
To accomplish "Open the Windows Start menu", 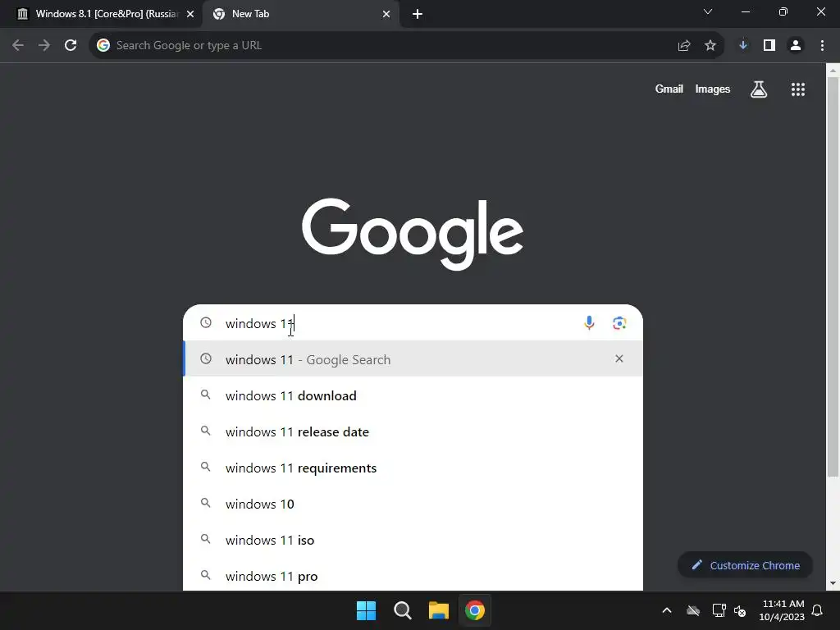I will [x=367, y=610].
